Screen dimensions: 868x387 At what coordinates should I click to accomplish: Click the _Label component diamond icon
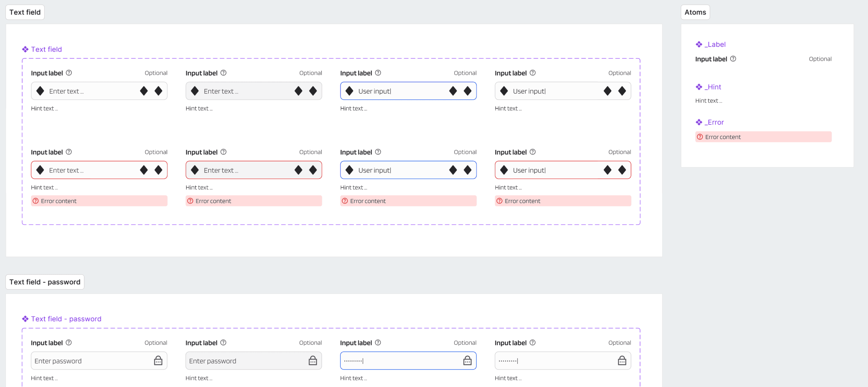(699, 44)
